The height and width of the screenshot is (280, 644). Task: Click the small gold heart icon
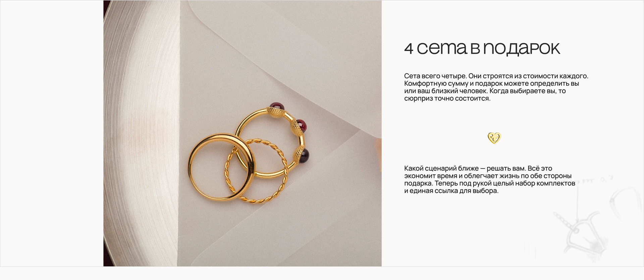coord(494,138)
